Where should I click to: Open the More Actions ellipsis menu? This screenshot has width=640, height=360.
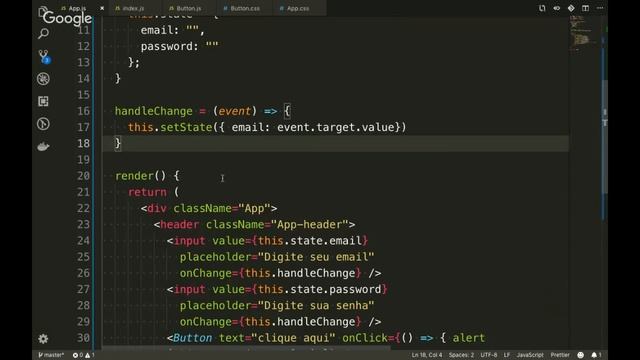(x=600, y=8)
